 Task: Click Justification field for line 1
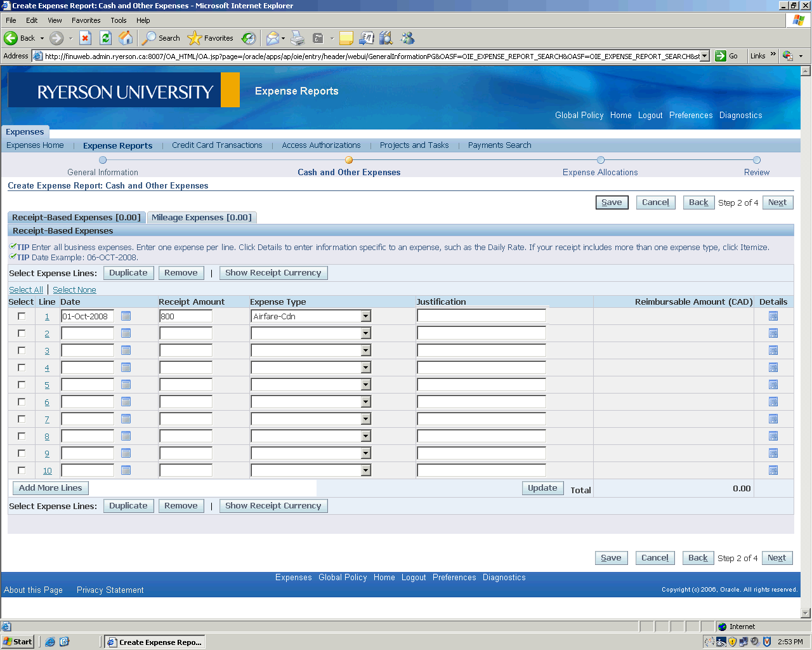coord(481,316)
